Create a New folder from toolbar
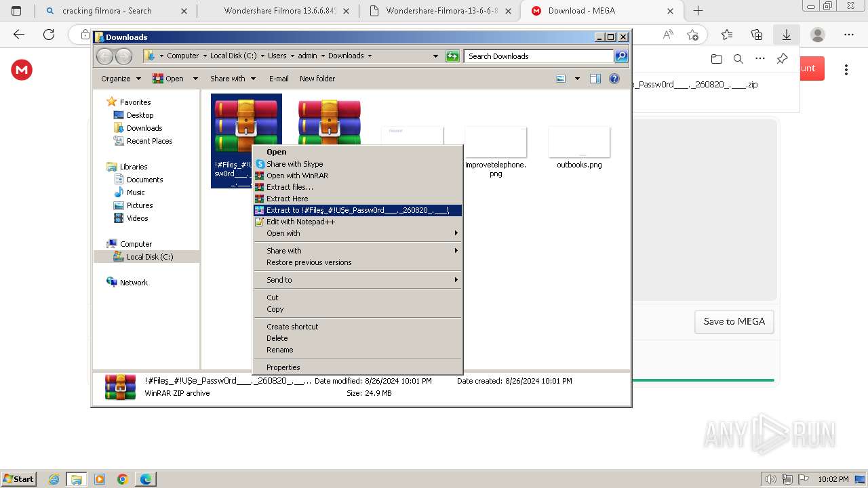868x488 pixels. [317, 79]
